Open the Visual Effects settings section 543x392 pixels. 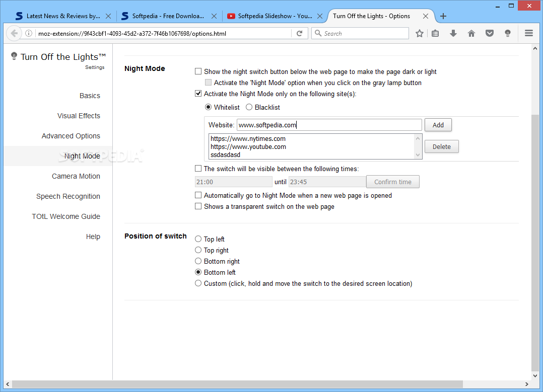coord(79,116)
